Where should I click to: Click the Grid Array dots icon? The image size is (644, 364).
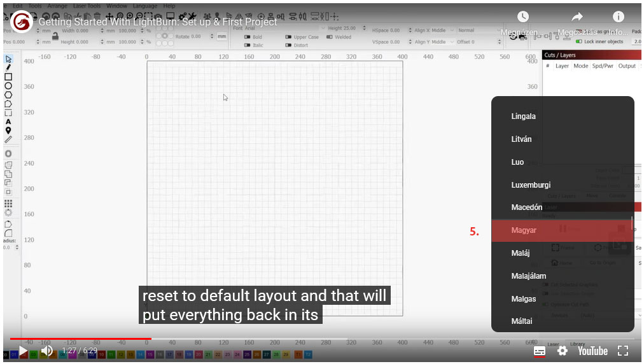click(8, 204)
